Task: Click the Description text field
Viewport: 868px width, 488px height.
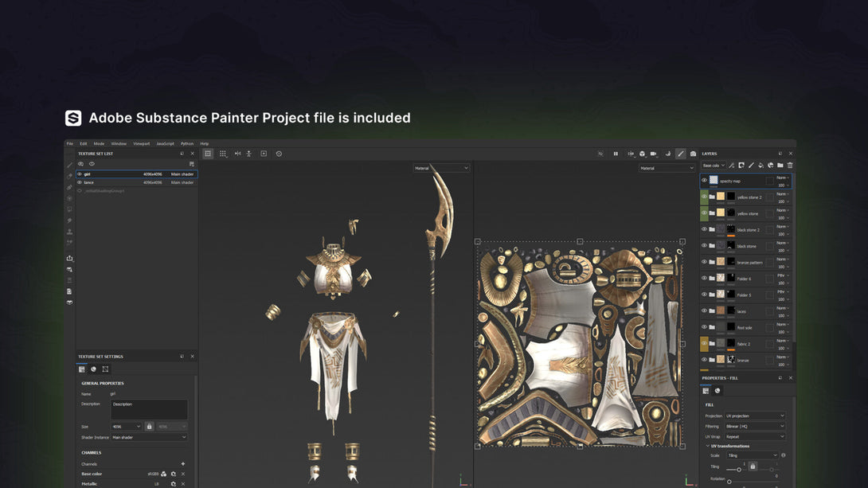Action: coord(149,410)
